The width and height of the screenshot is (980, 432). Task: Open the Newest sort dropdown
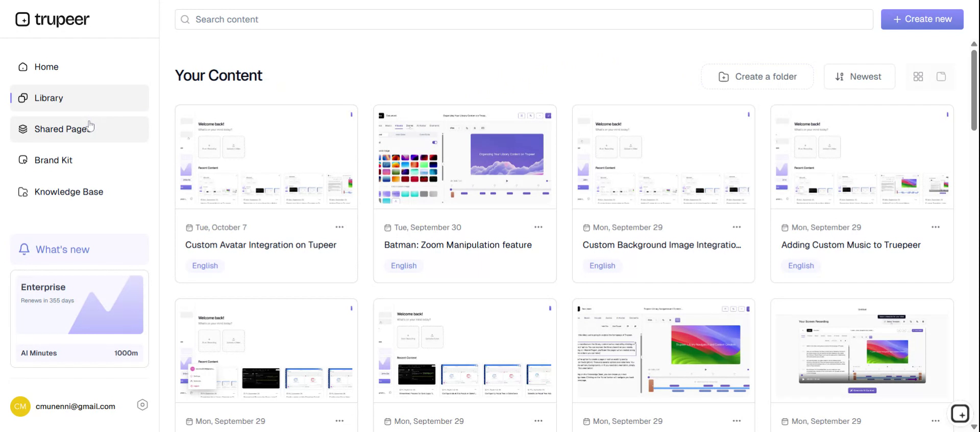point(860,77)
